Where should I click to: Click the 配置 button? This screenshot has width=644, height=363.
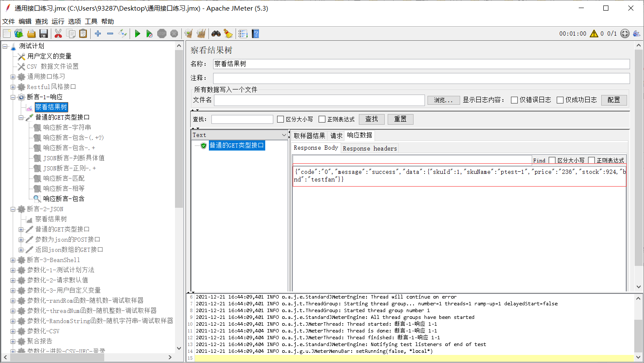coord(614,100)
